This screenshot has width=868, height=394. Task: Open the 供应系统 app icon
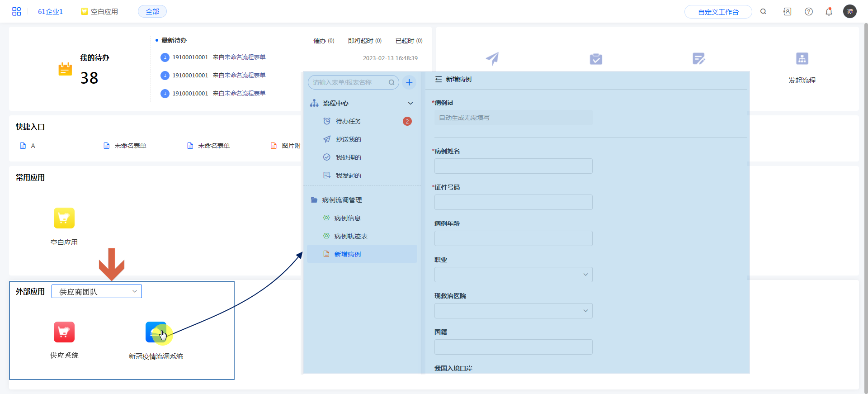tap(64, 332)
